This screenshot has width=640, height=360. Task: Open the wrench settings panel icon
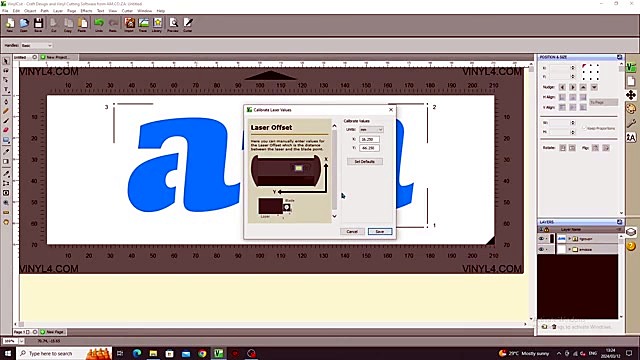(x=631, y=123)
